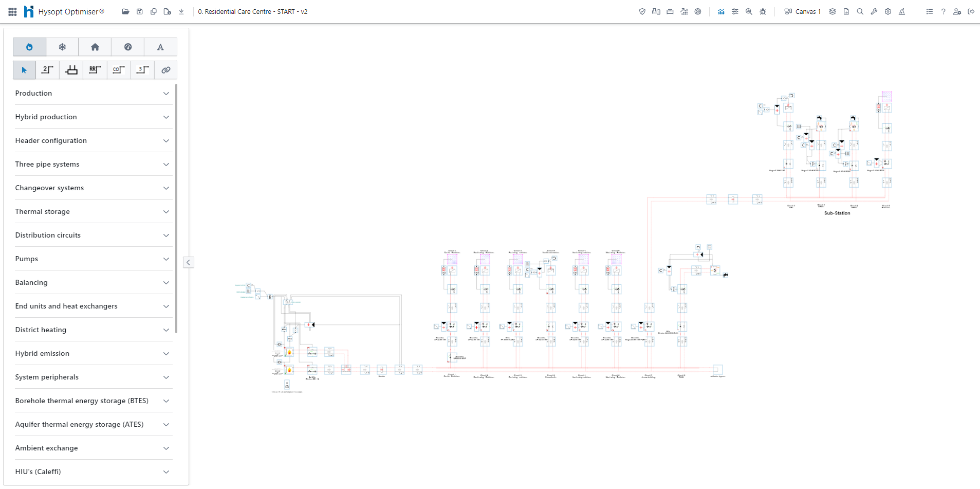Toggle the blue chart analysis mode
The width and height of the screenshot is (980, 489).
coord(721,11)
